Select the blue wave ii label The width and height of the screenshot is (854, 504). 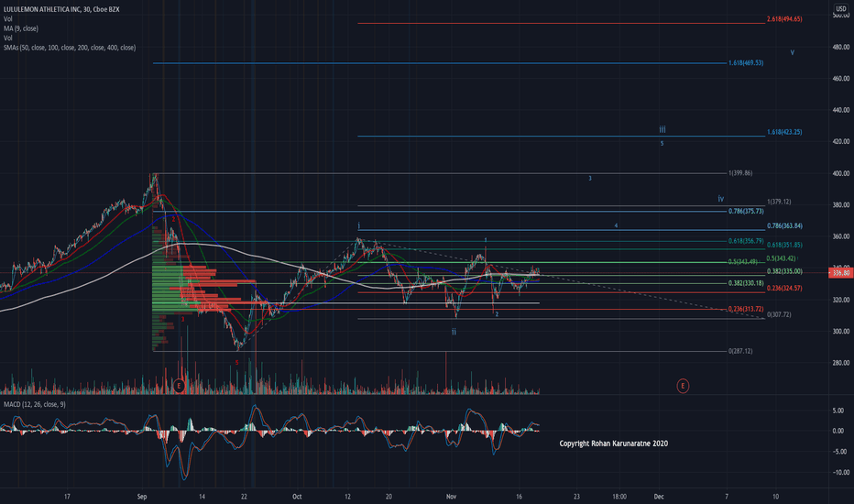(454, 332)
